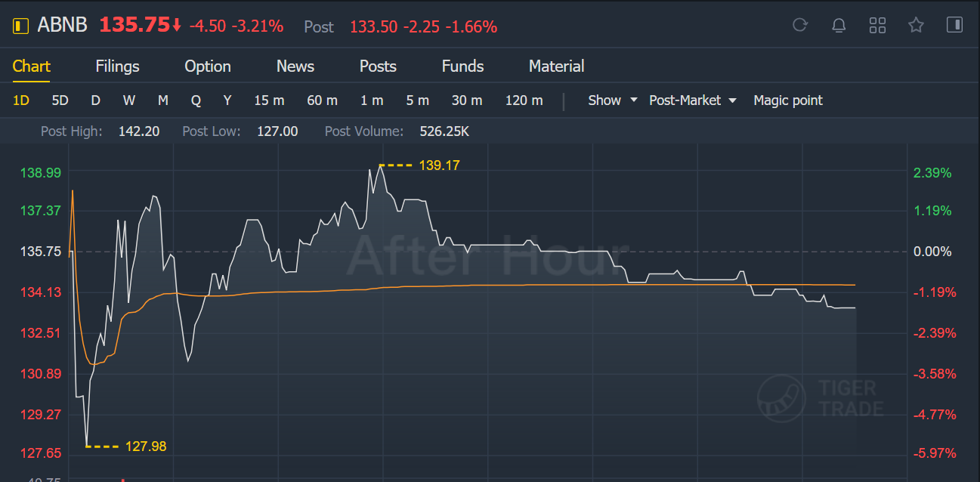Image resolution: width=980 pixels, height=482 pixels.
Task: Click the yellow icon beside ABNB ticker
Action: [20, 26]
